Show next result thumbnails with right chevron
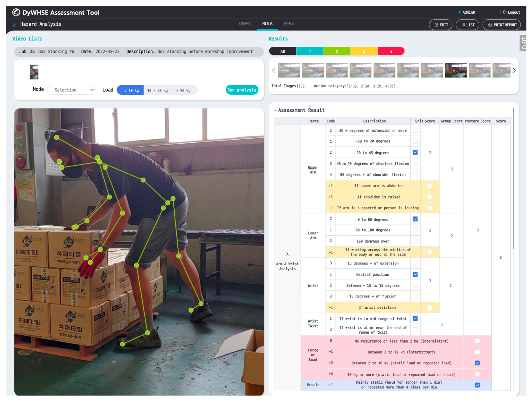The height and width of the screenshot is (403, 532). click(x=514, y=70)
